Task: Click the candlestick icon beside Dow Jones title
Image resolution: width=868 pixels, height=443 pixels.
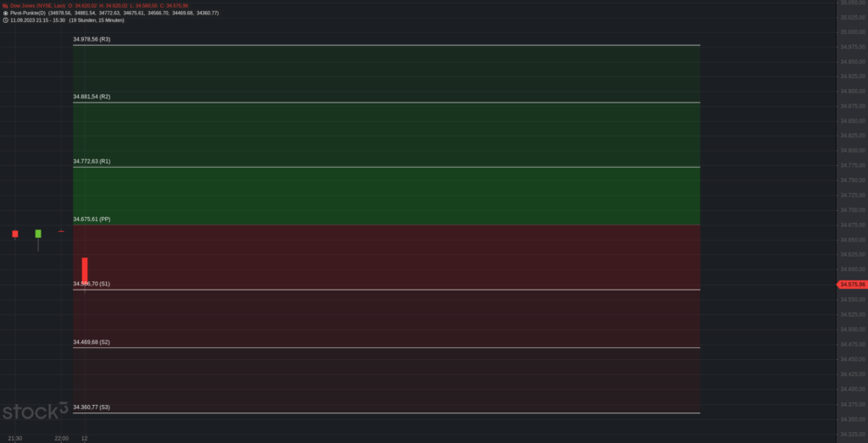Action: (5, 6)
